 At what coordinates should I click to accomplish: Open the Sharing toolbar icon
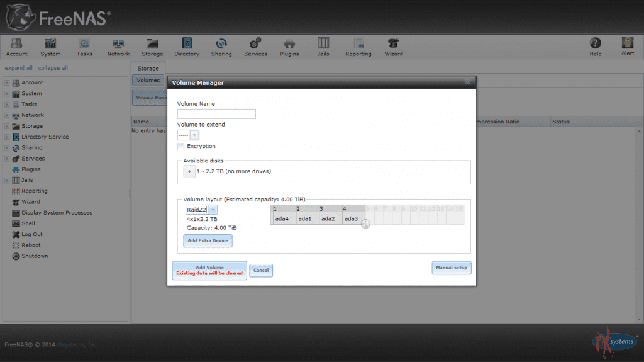pyautogui.click(x=221, y=47)
